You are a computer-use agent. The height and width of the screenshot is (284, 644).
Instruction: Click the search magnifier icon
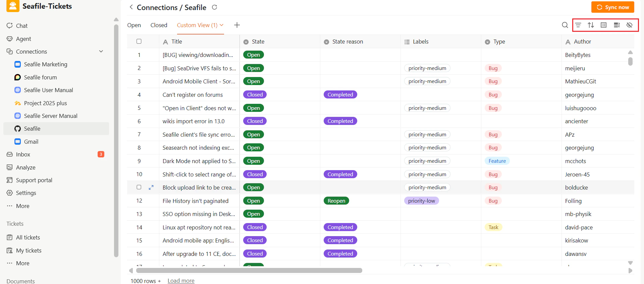(x=565, y=25)
